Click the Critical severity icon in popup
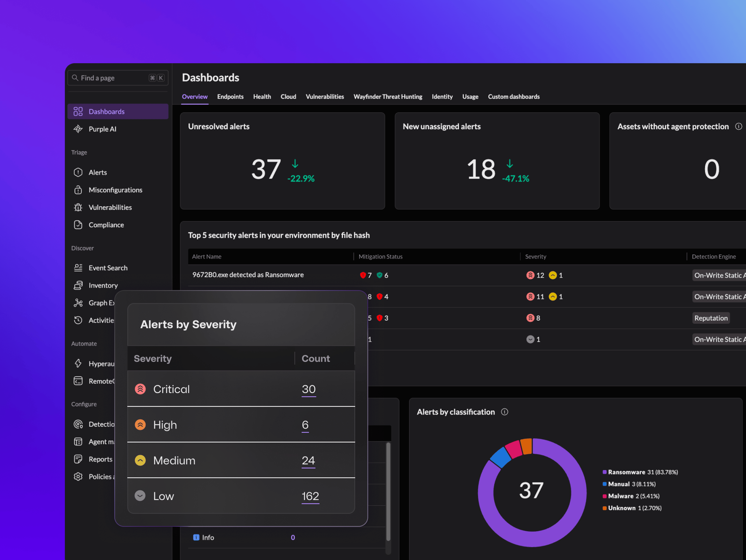The image size is (746, 560). click(140, 389)
